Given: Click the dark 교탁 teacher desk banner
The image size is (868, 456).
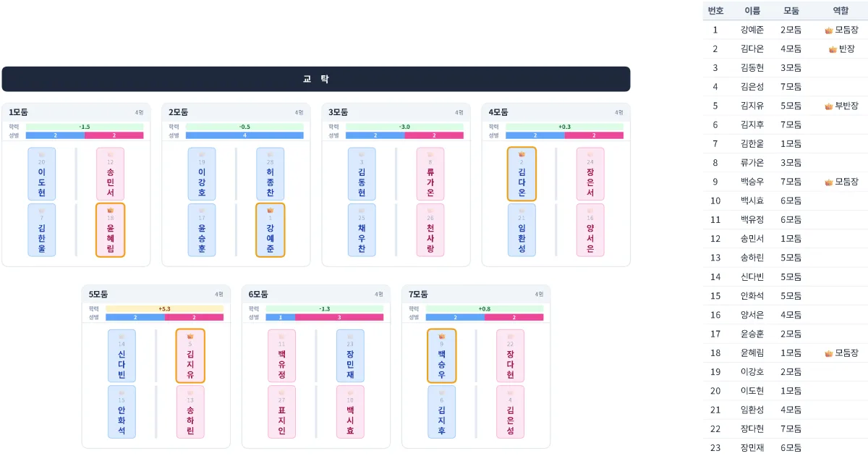Looking at the screenshot, I should 316,80.
